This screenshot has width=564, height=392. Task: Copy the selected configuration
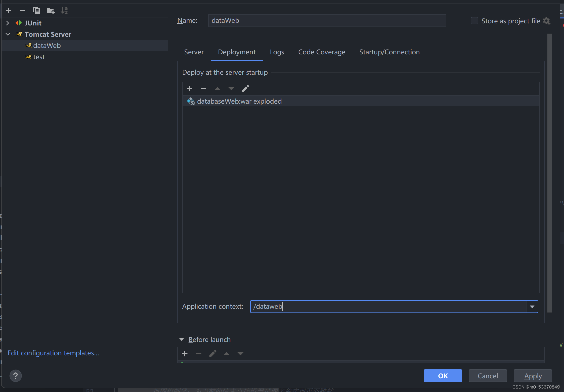coord(36,10)
